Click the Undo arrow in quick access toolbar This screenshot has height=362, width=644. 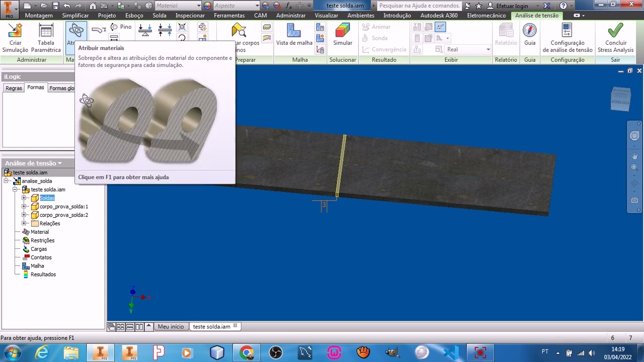(67, 6)
